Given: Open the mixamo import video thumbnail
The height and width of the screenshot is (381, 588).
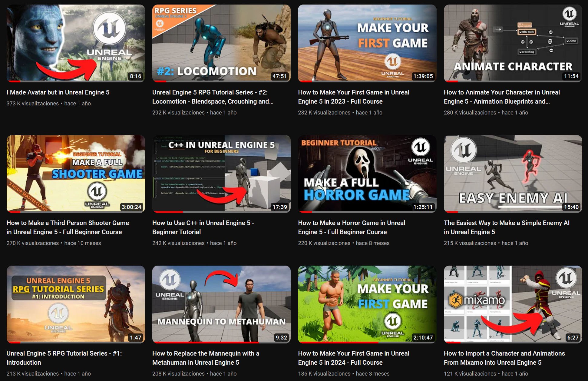Looking at the screenshot, I should coord(513,304).
